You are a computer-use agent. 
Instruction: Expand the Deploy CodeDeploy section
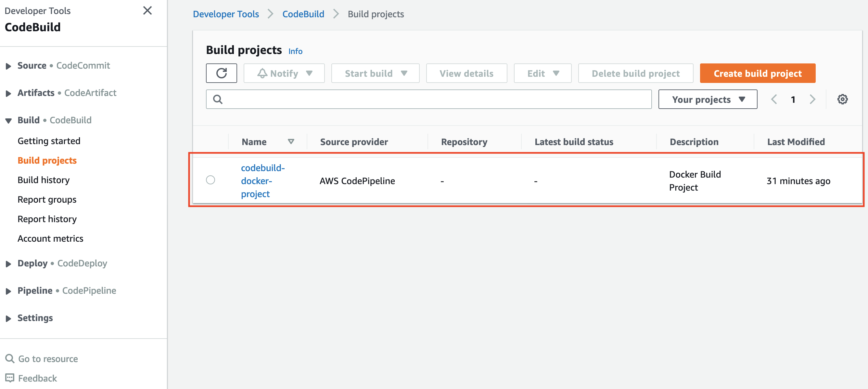8,263
